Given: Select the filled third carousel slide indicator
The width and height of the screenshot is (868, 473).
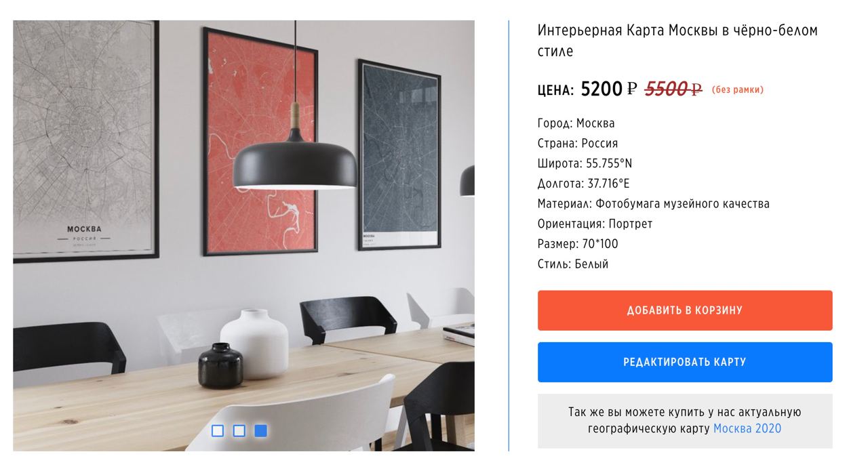Looking at the screenshot, I should 261,430.
